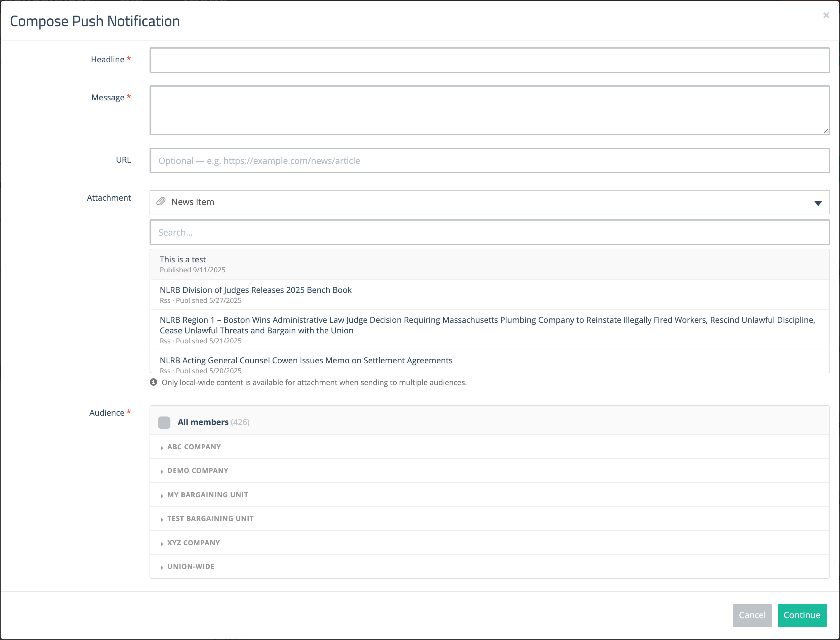
Task: Expand the DEMO COMPANY audience group
Action: coord(489,471)
